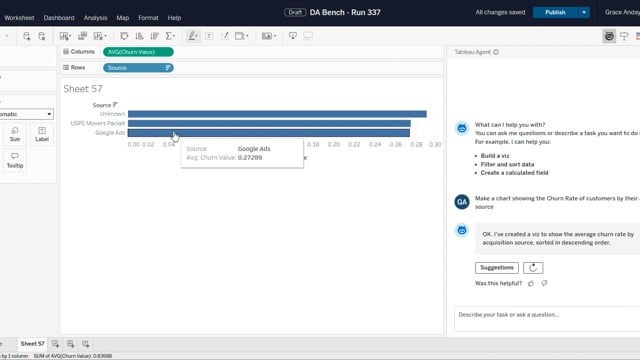Click the Draft badge in header
640x360 pixels.
click(295, 12)
